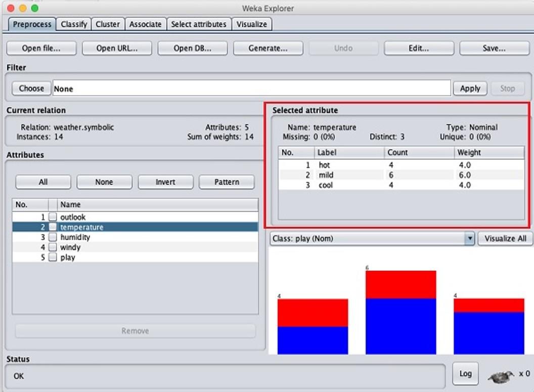Click Visualize All to show all histograms
This screenshot has width=534, height=392.
pyautogui.click(x=505, y=238)
